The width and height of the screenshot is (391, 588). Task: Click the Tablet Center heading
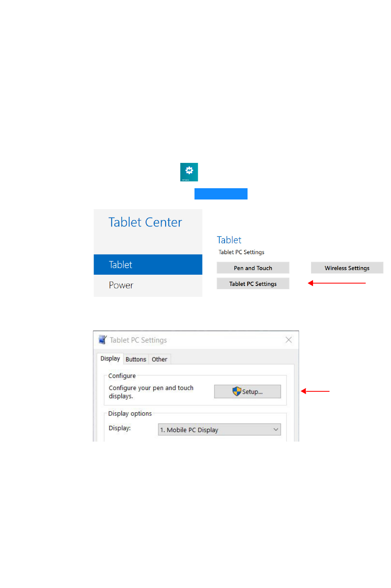pos(145,222)
